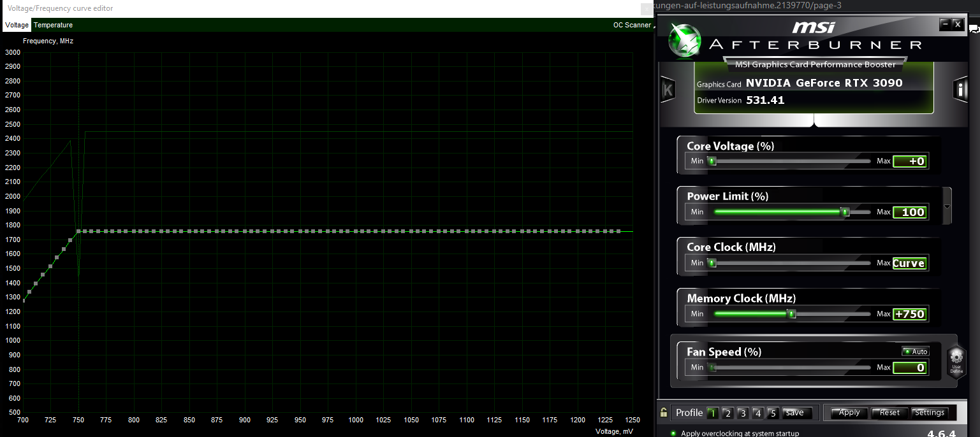Select Profile slot 4

(x=757, y=413)
